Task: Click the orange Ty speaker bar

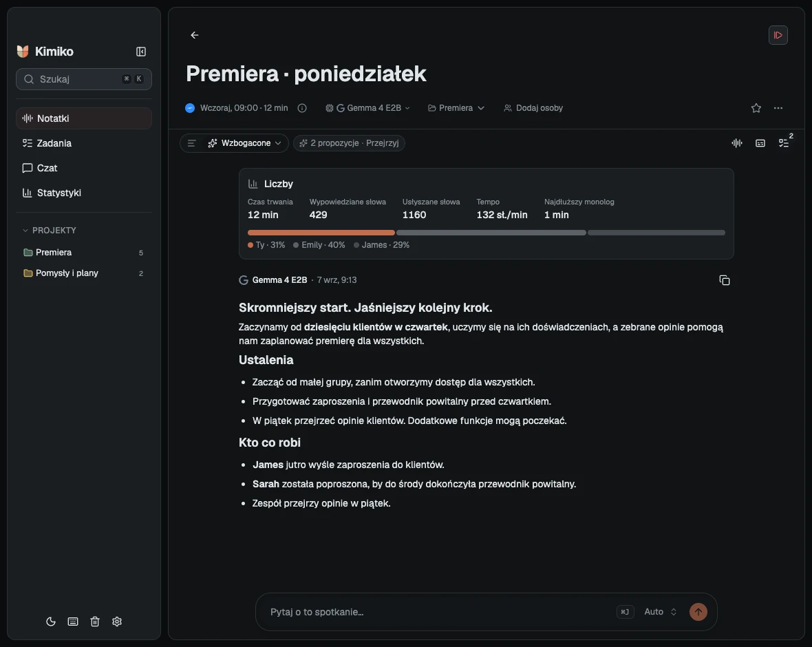Action: click(321, 233)
